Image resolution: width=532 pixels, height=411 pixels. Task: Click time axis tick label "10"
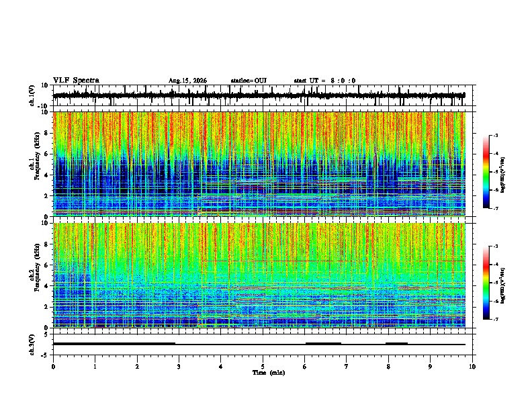(x=472, y=367)
